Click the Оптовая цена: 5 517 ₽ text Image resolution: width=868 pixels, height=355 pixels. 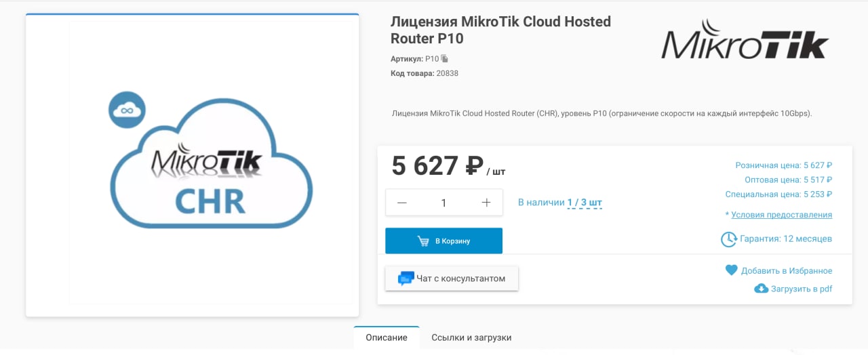tap(788, 180)
